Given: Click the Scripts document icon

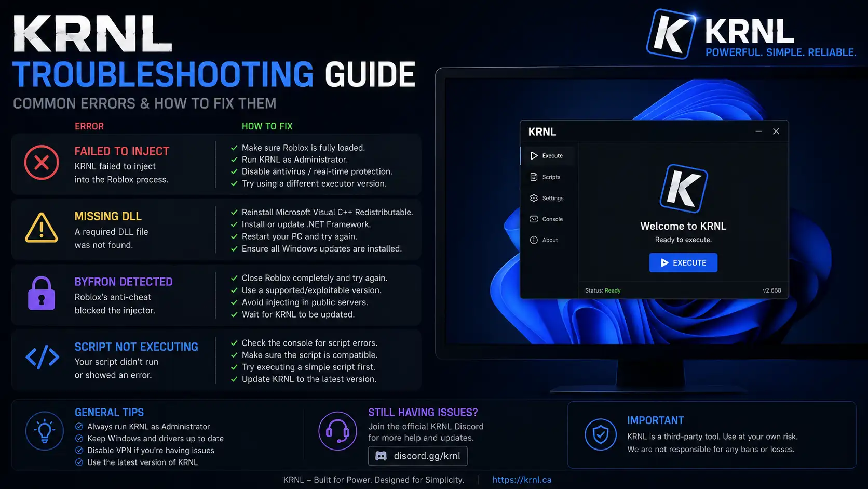Looking at the screenshot, I should pos(534,177).
